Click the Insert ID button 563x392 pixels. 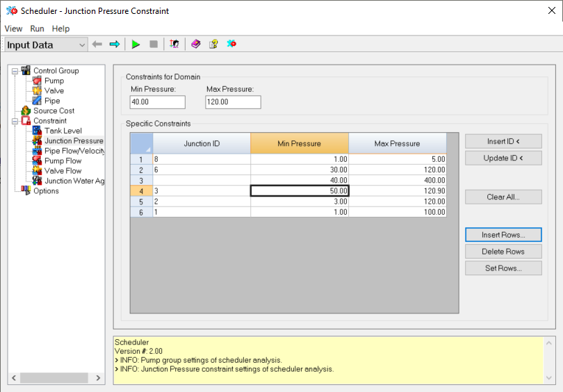tap(503, 141)
